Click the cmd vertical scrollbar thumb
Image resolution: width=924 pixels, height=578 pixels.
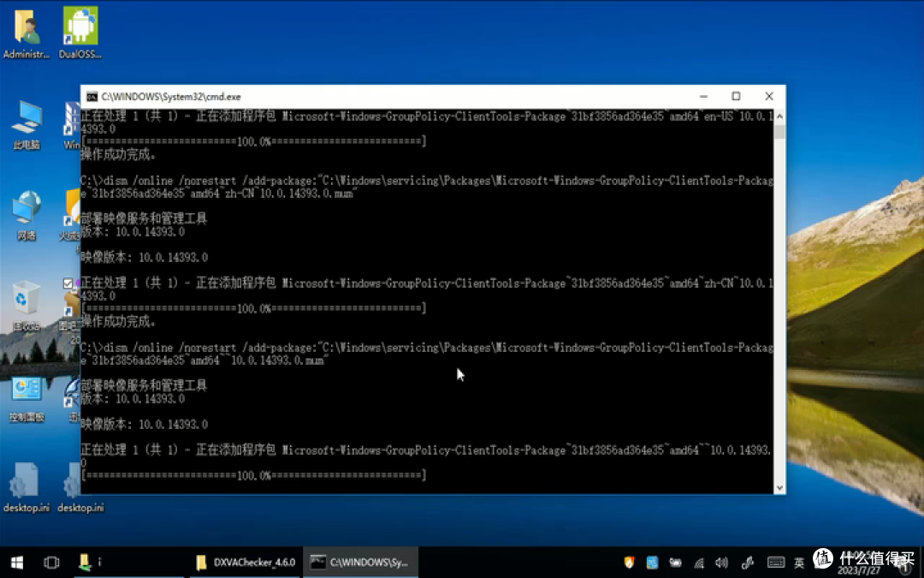[x=779, y=131]
